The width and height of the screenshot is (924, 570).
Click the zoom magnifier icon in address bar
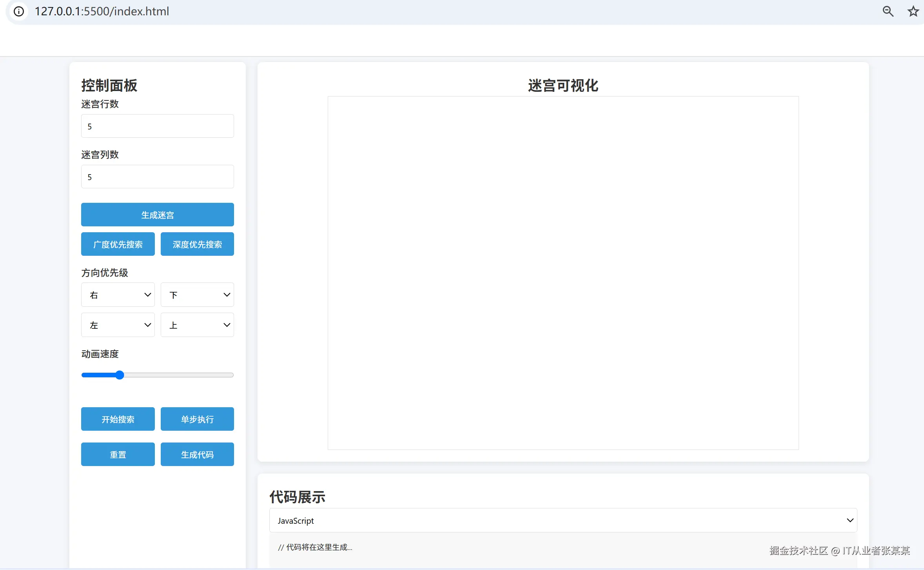point(888,11)
